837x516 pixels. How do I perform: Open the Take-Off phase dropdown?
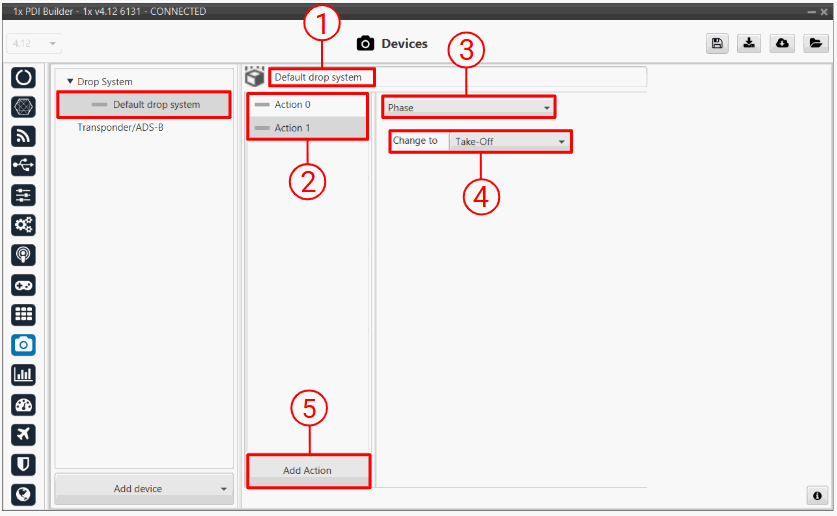tap(509, 141)
